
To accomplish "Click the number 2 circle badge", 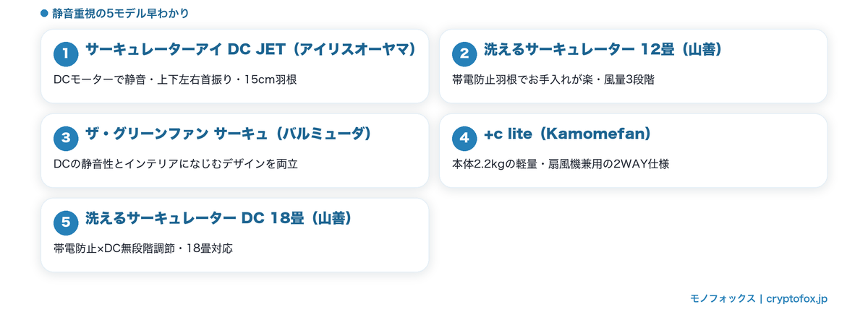I will point(464,53).
